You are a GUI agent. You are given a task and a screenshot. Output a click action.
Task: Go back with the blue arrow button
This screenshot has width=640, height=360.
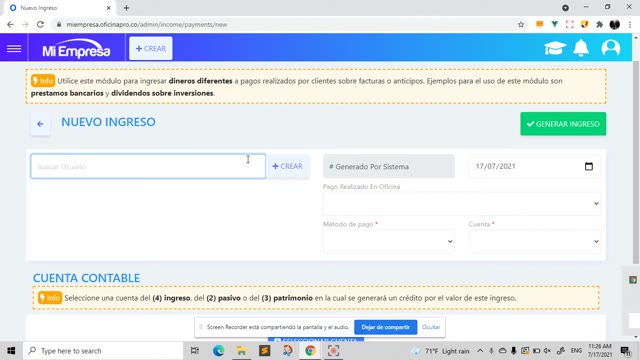(40, 124)
